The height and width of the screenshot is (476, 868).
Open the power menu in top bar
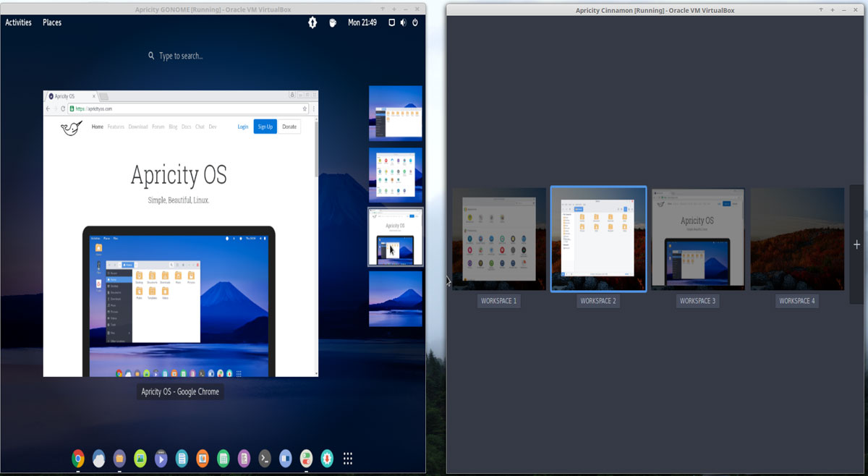point(415,22)
